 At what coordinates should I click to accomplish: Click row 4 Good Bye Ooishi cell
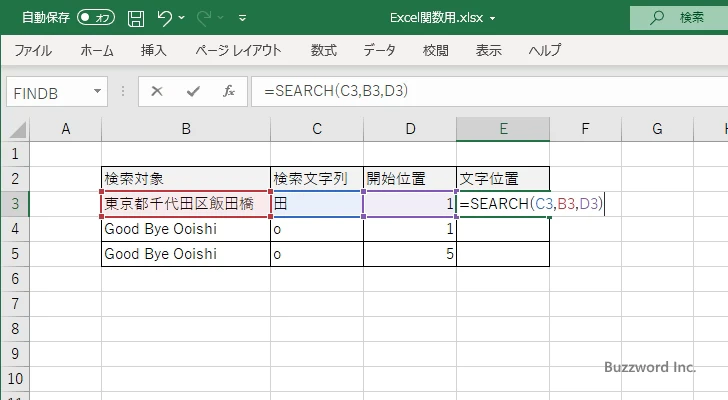186,229
